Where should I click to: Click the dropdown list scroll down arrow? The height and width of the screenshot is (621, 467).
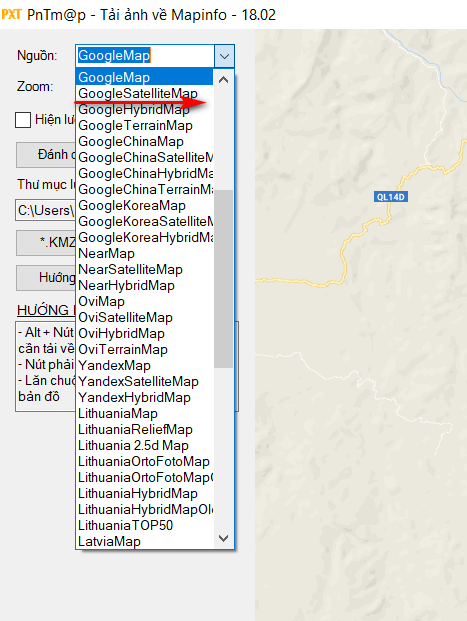(223, 538)
